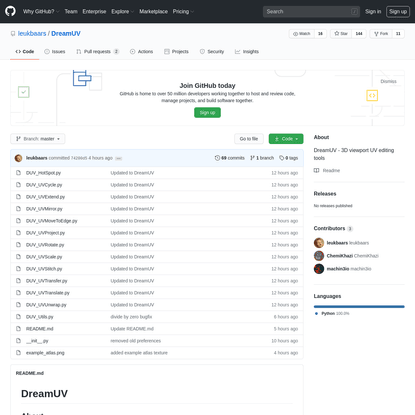Open the leukbaars owner profile link
This screenshot has width=415, height=415.
tap(32, 33)
